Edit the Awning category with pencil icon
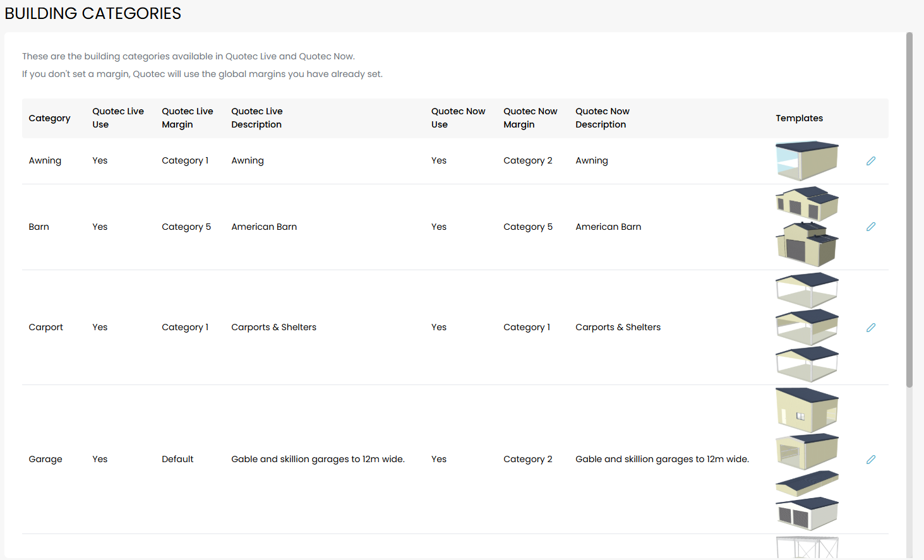 click(871, 161)
